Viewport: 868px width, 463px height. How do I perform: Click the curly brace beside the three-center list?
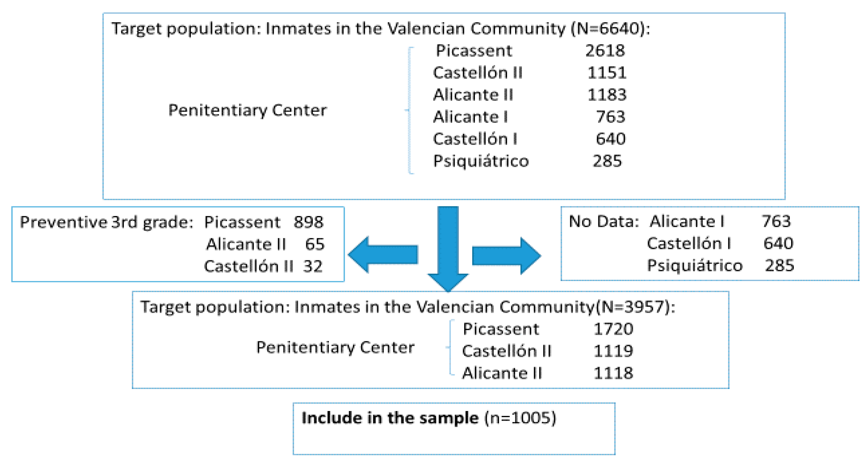point(451,347)
